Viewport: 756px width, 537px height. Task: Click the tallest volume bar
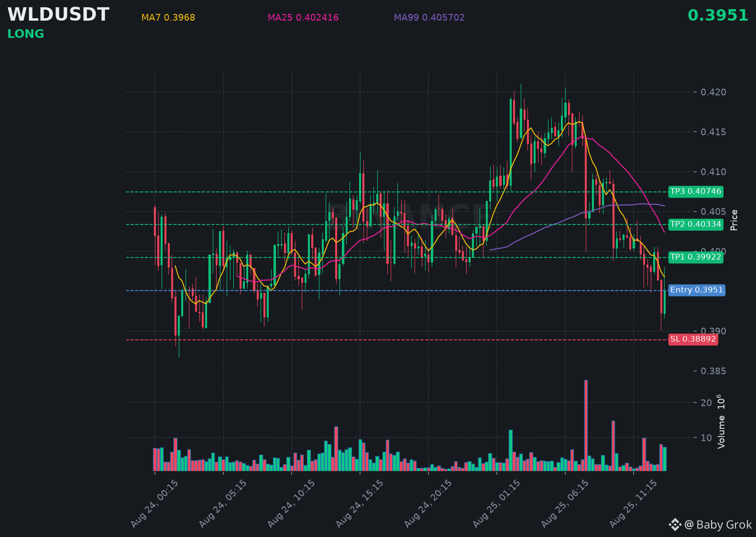tap(586, 425)
